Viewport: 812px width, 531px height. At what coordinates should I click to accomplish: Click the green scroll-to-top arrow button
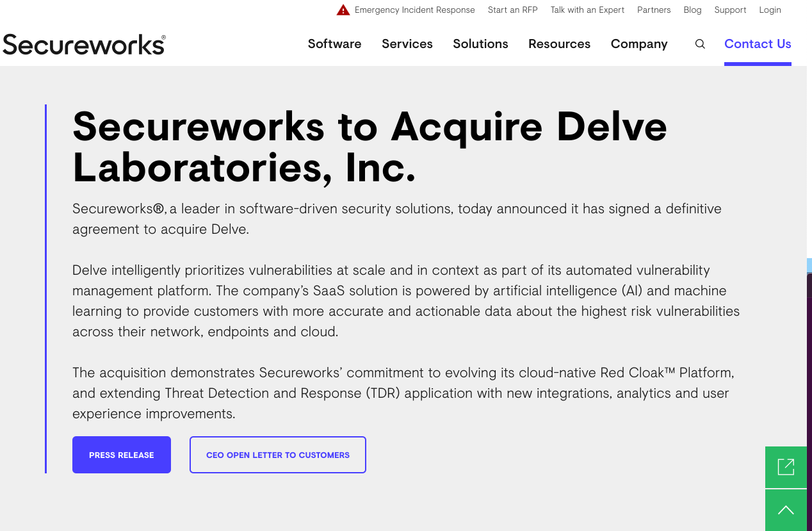(786, 511)
